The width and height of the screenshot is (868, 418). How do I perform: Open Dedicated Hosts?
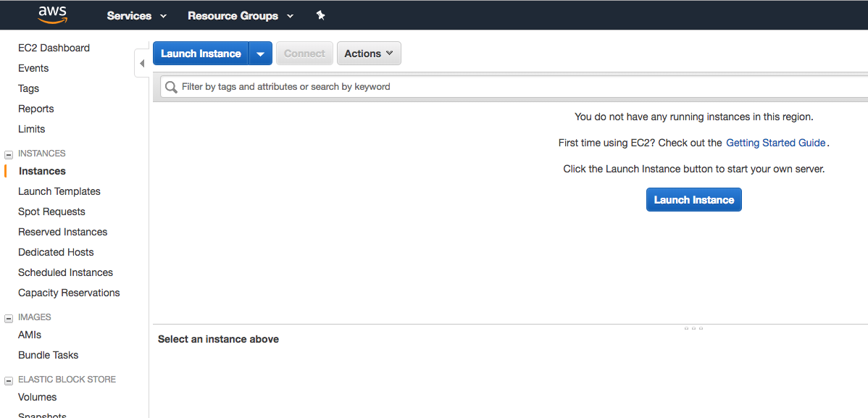point(56,252)
